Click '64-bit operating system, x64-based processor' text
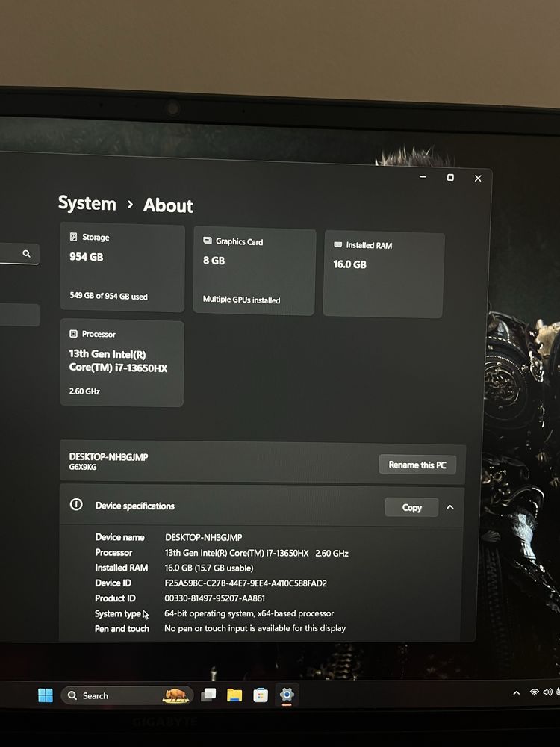This screenshot has height=747, width=560. (x=249, y=613)
